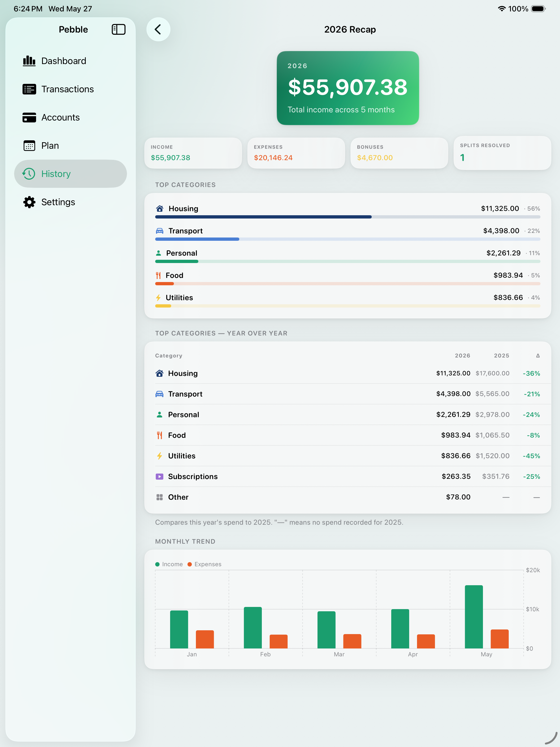Click the Transport progress bar
The width and height of the screenshot is (560, 747).
[348, 239]
